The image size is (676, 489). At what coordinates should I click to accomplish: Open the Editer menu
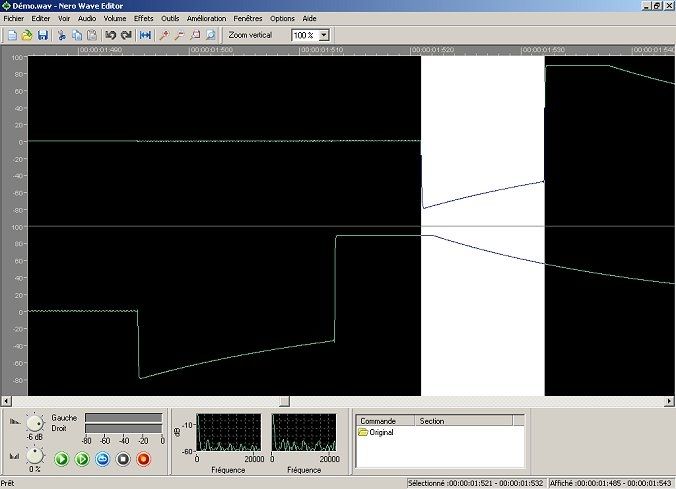coord(41,19)
